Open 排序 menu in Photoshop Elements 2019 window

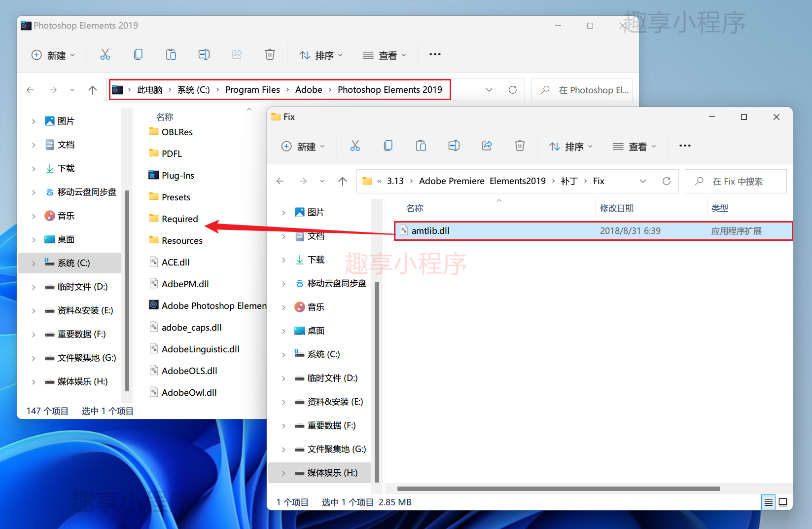(x=321, y=55)
